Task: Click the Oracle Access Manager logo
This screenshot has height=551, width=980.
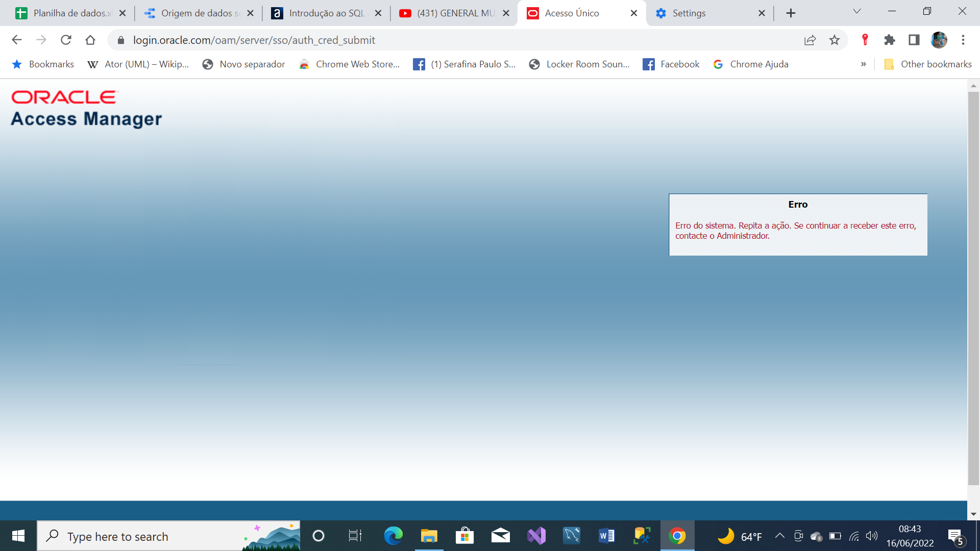Action: click(x=86, y=108)
